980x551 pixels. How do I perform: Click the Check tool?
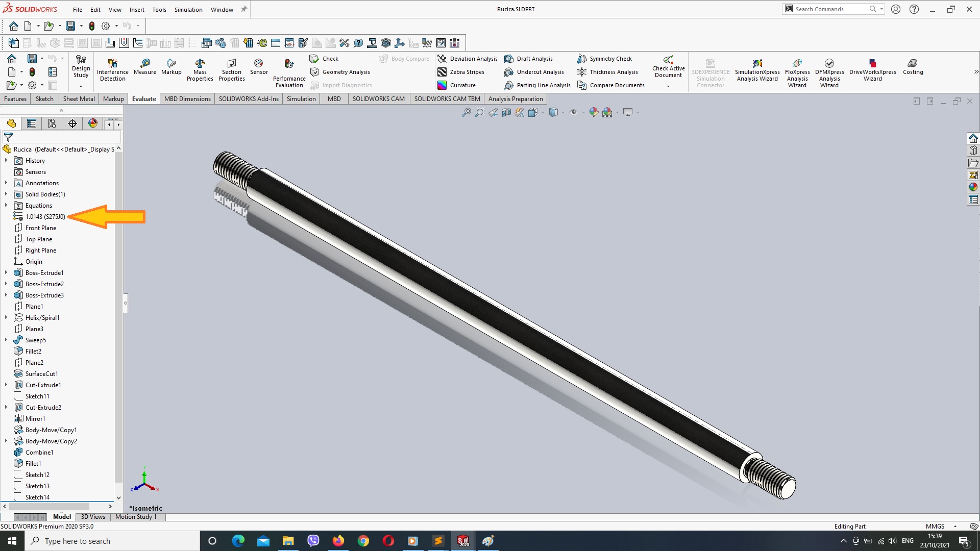(x=324, y=59)
